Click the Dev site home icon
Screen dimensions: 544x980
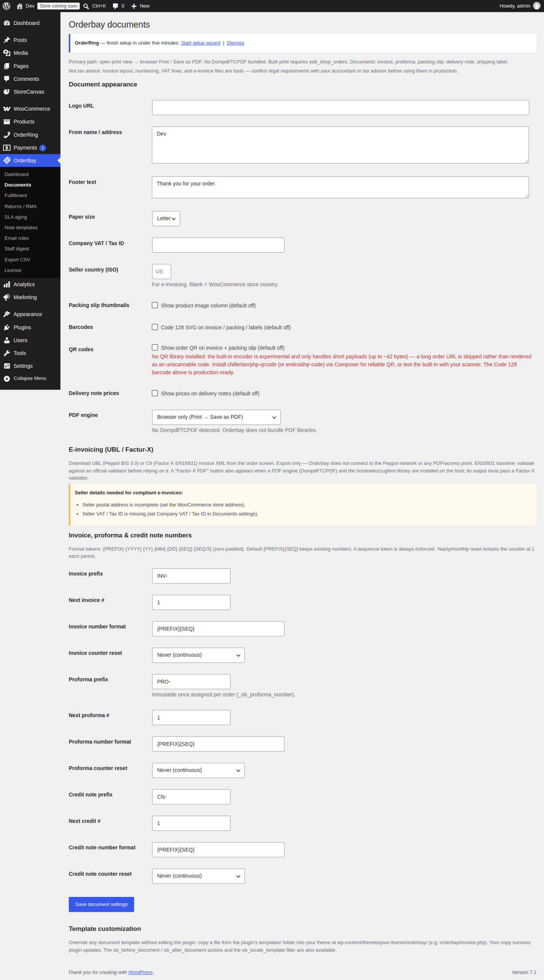pos(20,6)
